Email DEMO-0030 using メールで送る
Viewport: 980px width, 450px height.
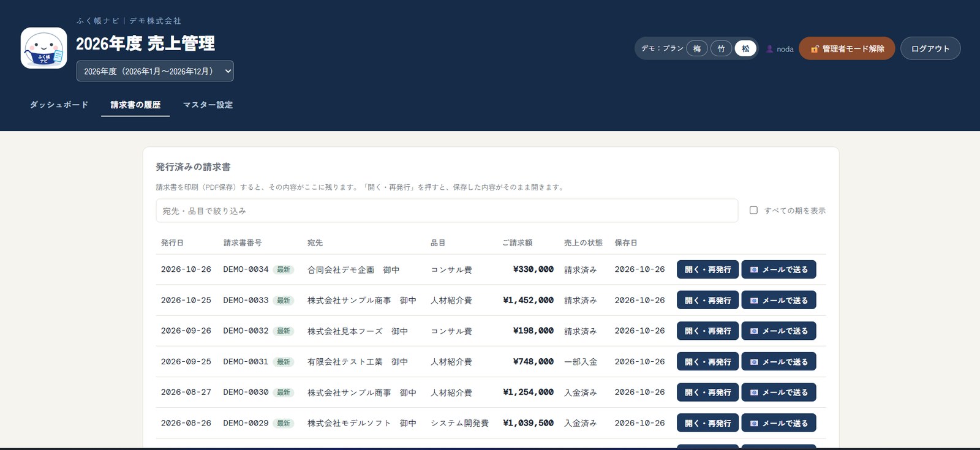point(778,392)
